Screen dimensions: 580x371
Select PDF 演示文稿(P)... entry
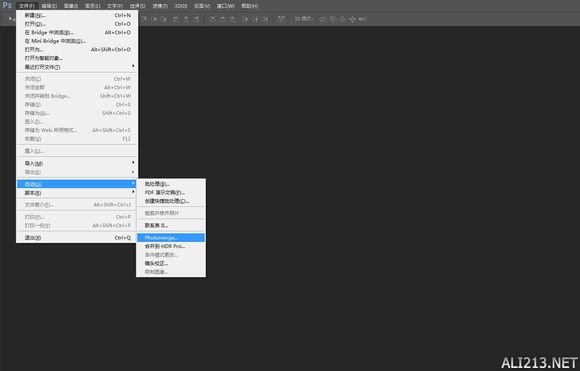pos(171,193)
